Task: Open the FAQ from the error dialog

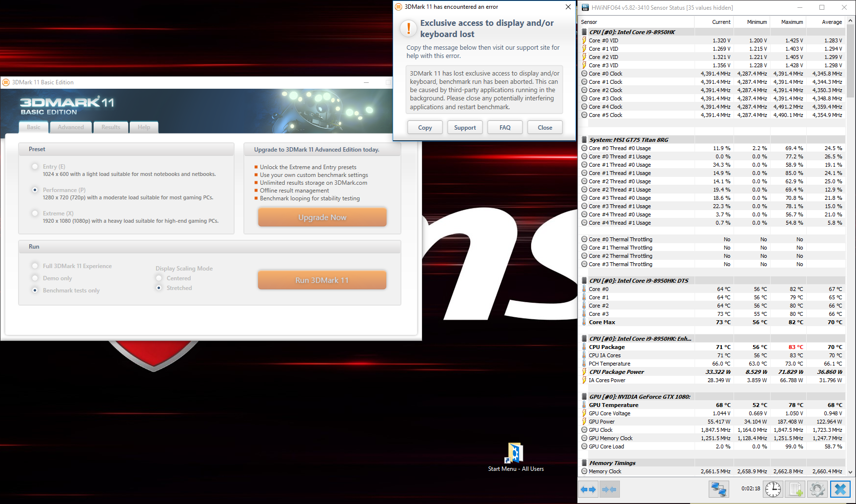Action: pyautogui.click(x=505, y=128)
